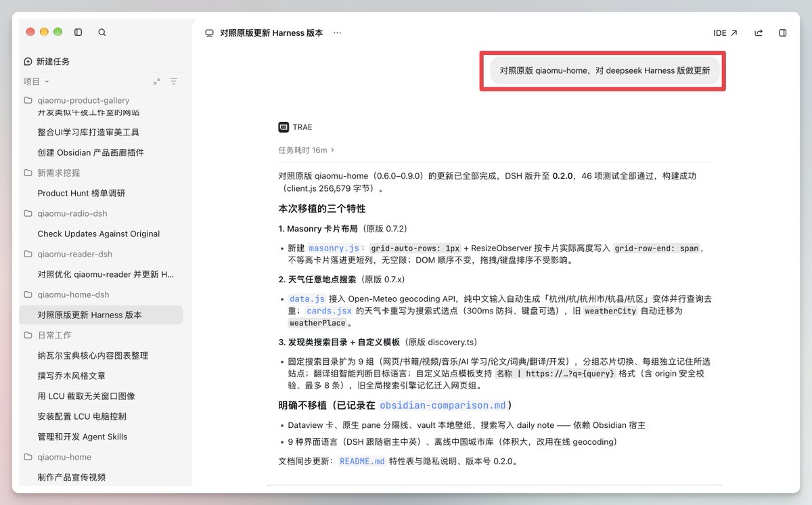
Task: Open the README.md file link
Action: click(x=362, y=461)
